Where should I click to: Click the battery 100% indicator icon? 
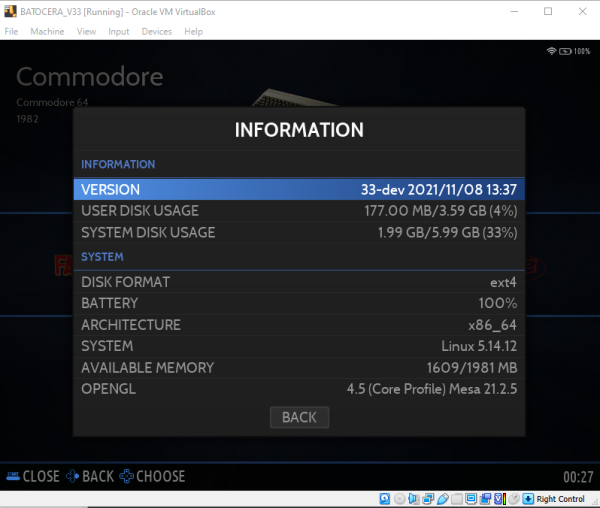point(566,51)
